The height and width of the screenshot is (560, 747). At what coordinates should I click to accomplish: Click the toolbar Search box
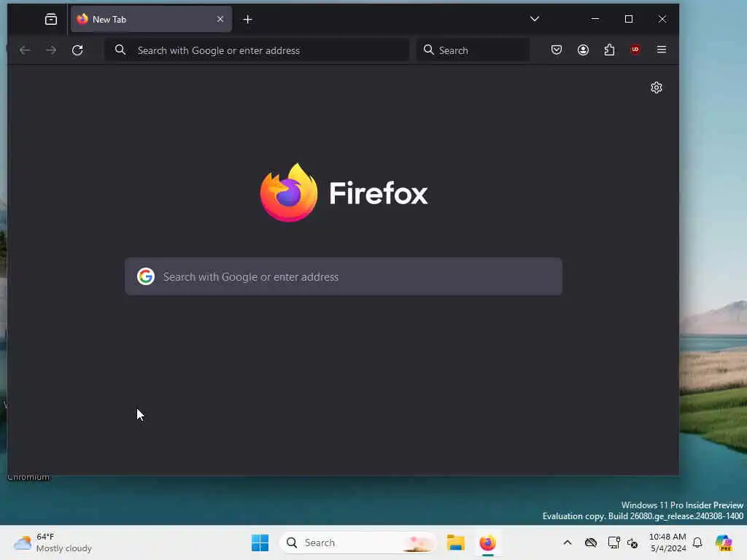(473, 50)
